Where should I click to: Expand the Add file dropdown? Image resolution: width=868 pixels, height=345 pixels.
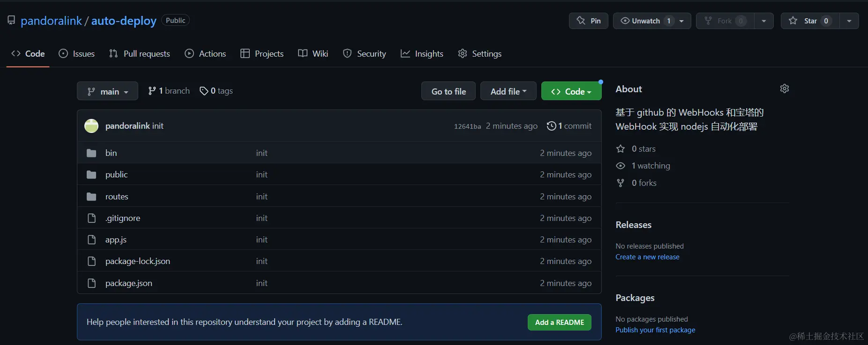tap(508, 91)
